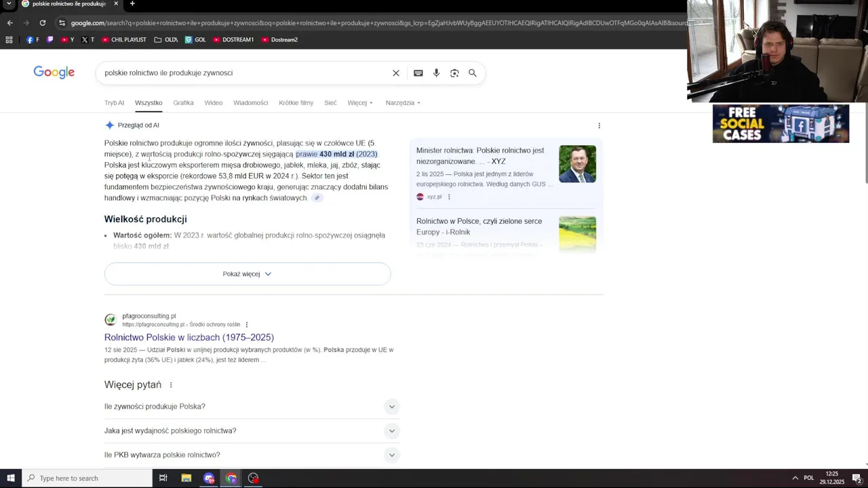This screenshot has width=868, height=488.
Task: Open the Facebook 'F' bookmark
Action: pos(33,39)
